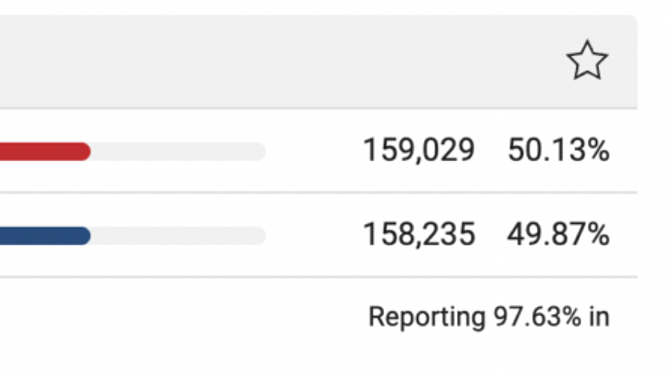668x376 pixels.
Task: Click the percent sign after 50.13
Action: pyautogui.click(x=599, y=150)
